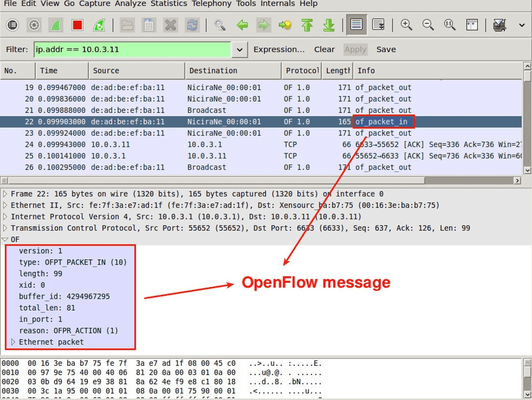Start a new live capture

[x=55, y=25]
